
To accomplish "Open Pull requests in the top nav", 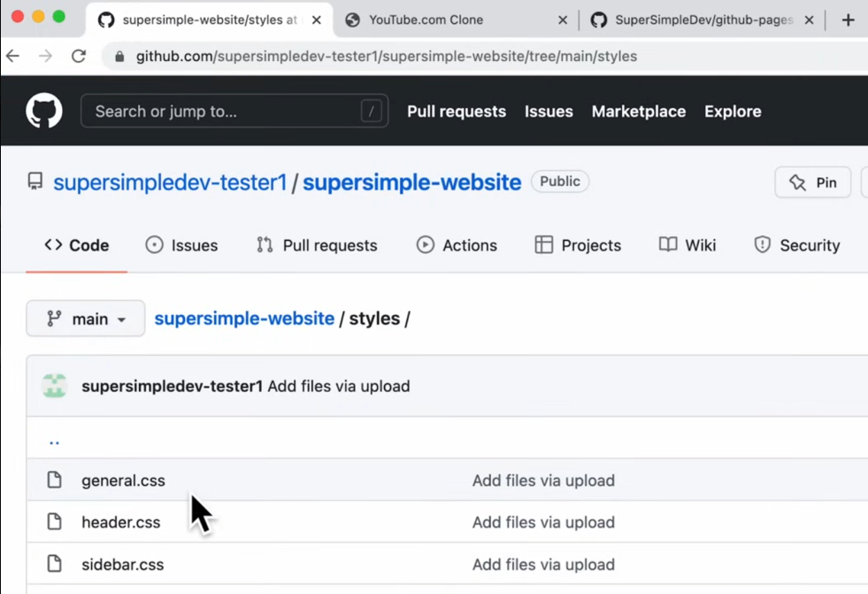I will (x=457, y=112).
